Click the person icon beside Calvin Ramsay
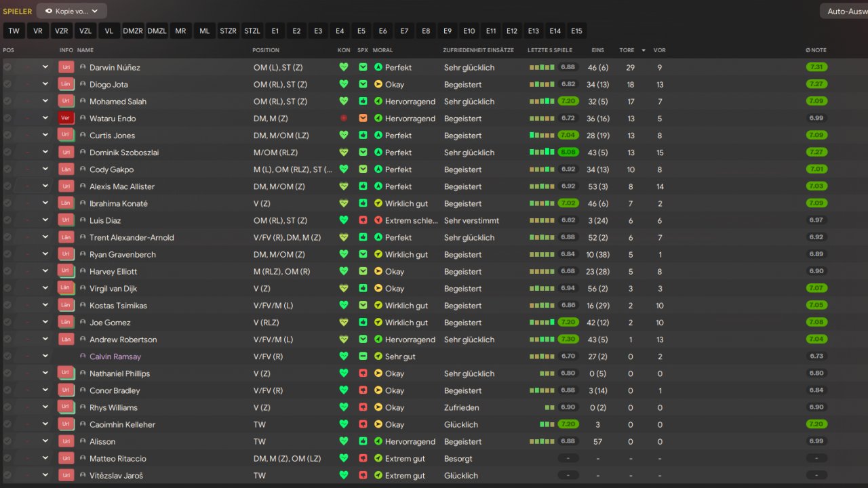The height and width of the screenshot is (488, 868). click(x=83, y=357)
